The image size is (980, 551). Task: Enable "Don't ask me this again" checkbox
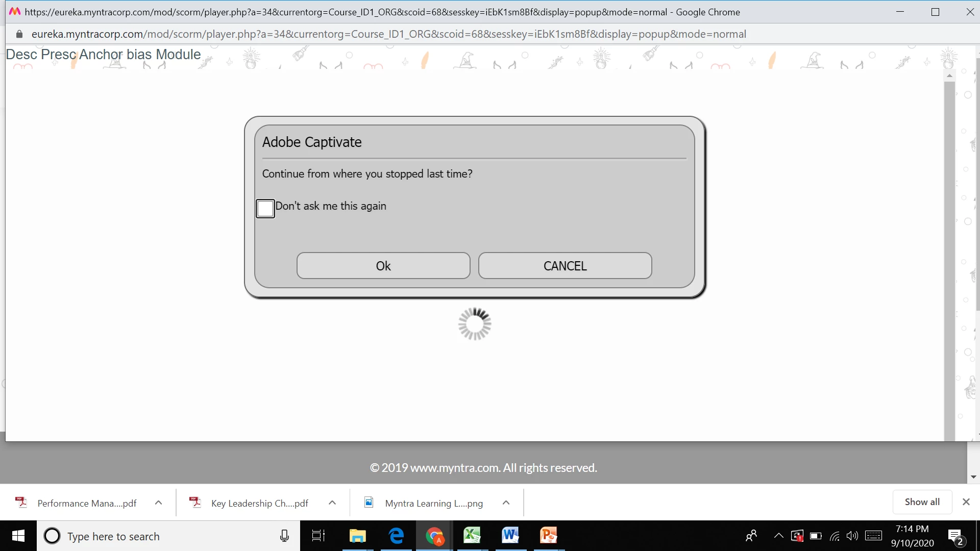(265, 208)
